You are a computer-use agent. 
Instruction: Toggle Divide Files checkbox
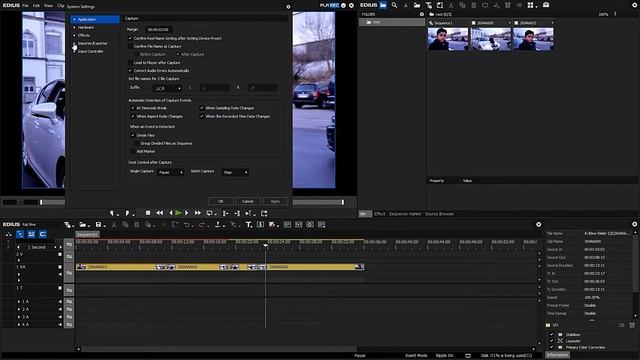[133, 135]
